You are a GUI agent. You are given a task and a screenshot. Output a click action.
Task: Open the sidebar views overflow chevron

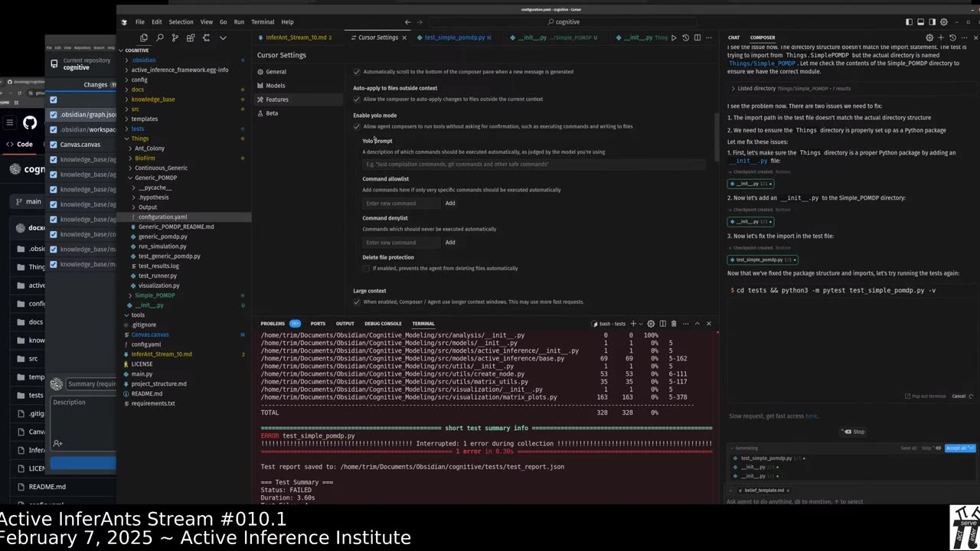(x=223, y=37)
